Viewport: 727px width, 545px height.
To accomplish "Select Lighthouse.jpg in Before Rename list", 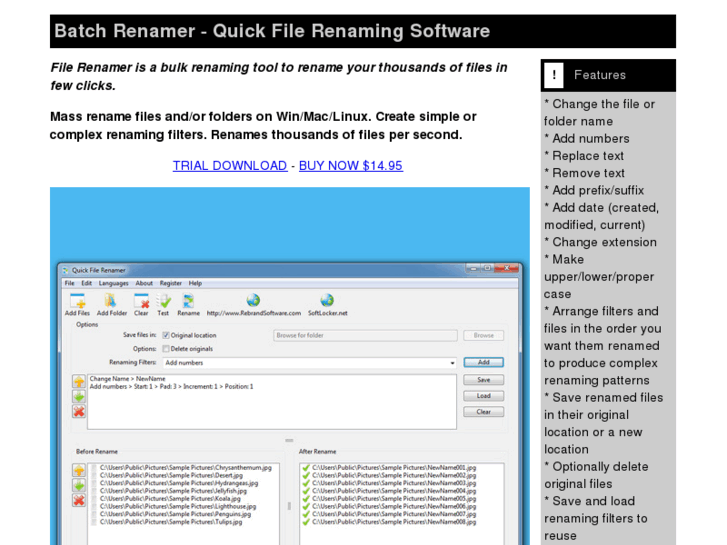I will point(178,507).
